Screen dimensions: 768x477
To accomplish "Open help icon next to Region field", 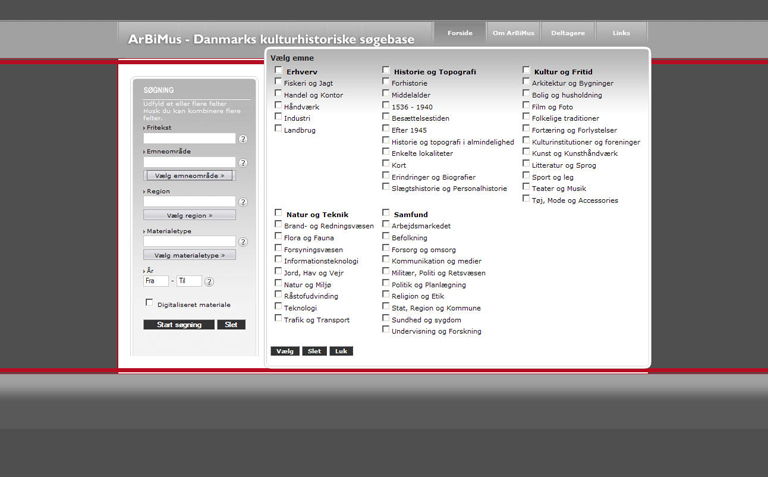I will click(243, 202).
